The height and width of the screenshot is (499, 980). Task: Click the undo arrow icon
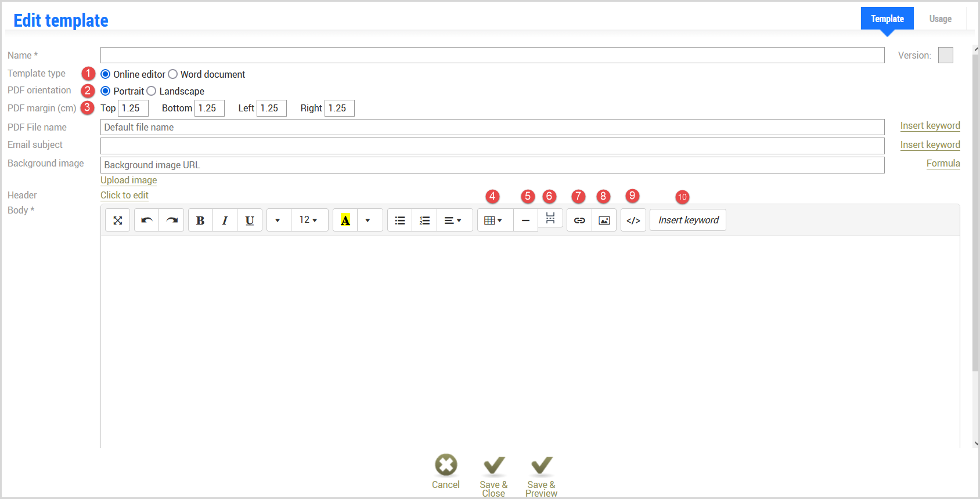click(x=147, y=220)
